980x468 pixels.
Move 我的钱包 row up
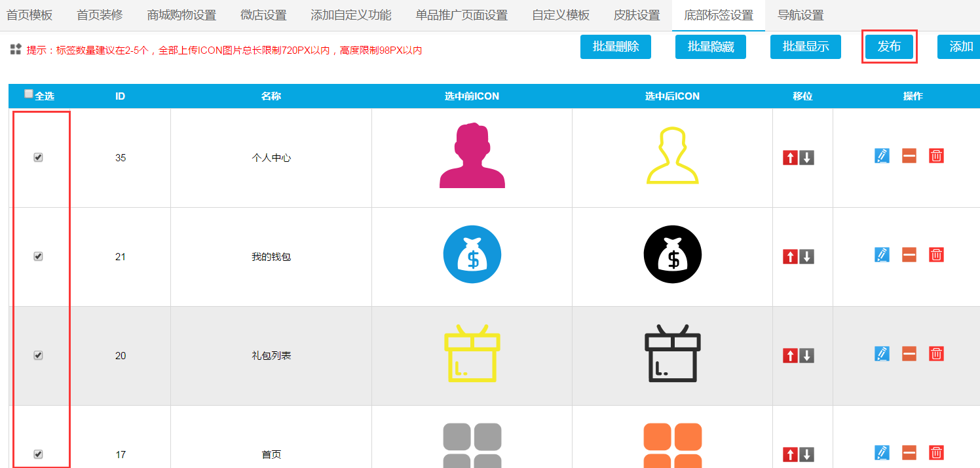790,257
